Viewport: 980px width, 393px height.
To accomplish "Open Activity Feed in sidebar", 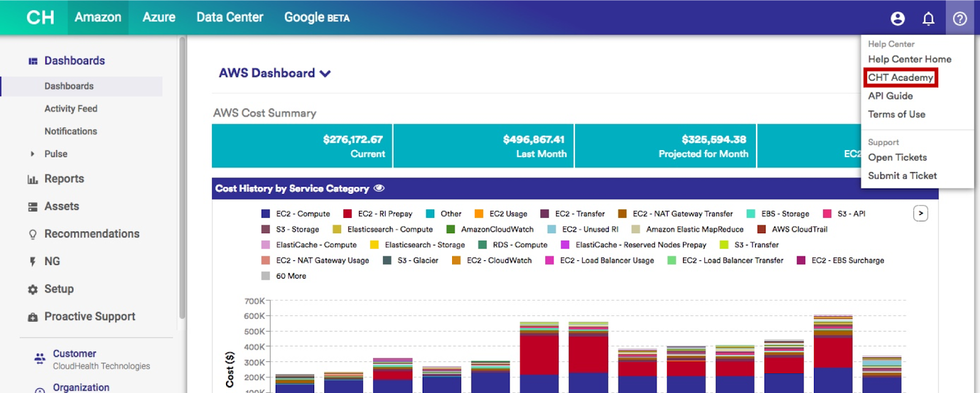I will [71, 109].
